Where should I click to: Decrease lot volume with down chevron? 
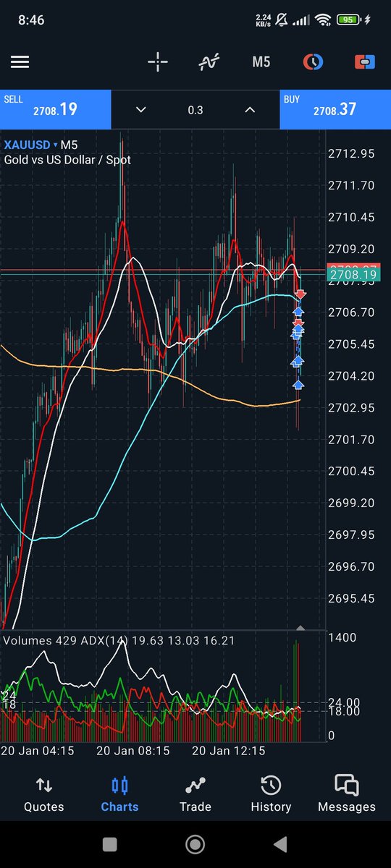140,110
